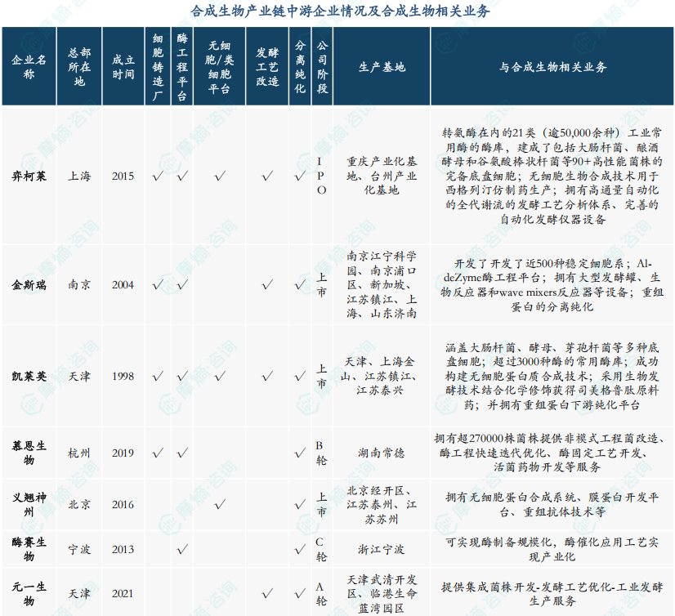
Task: Click 弈柯莱's 无细胞/类细胞平台 checkmark
Action: (220, 176)
